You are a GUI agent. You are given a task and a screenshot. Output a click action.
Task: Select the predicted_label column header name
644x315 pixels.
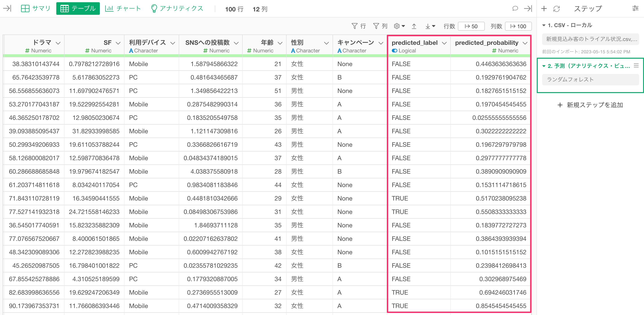click(x=415, y=43)
